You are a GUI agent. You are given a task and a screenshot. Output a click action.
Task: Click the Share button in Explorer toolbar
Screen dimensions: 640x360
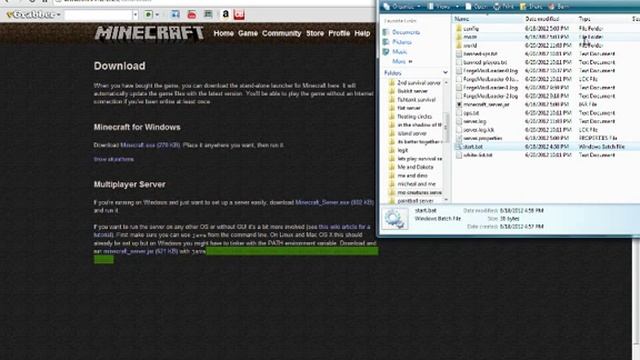pyautogui.click(x=531, y=7)
